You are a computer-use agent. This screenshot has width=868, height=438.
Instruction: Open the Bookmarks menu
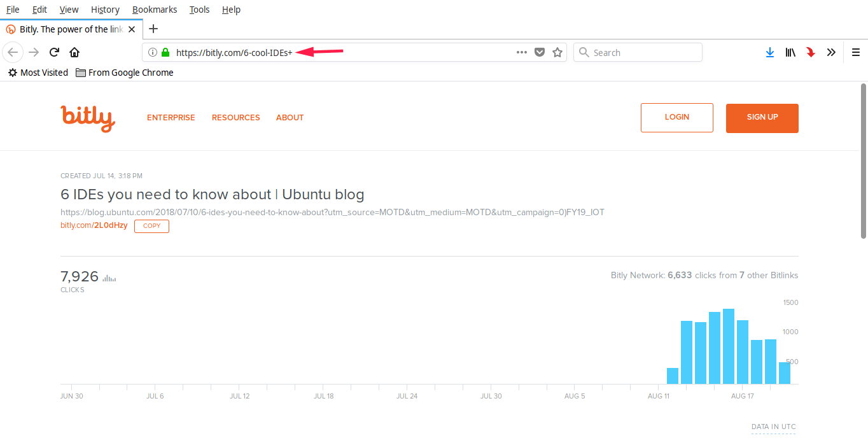click(155, 9)
